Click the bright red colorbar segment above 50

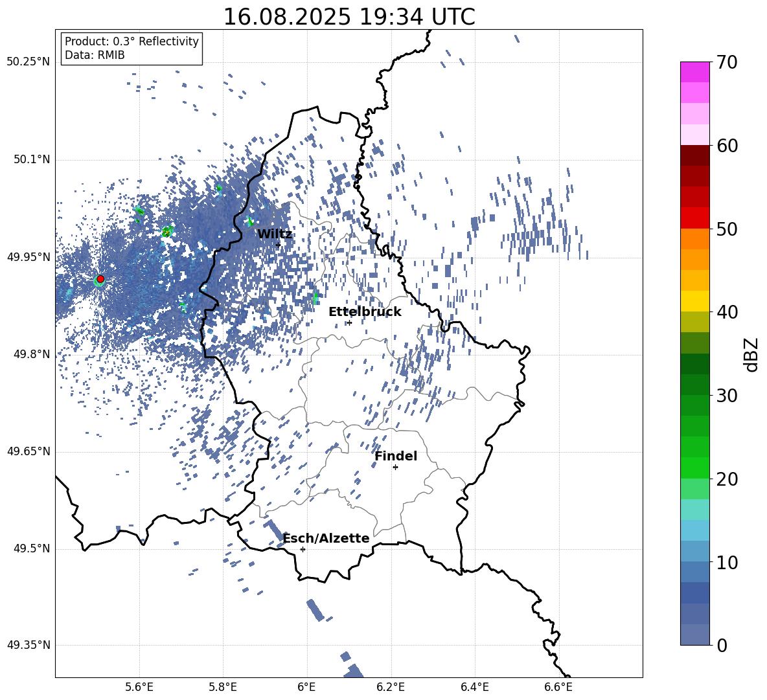tap(695, 218)
